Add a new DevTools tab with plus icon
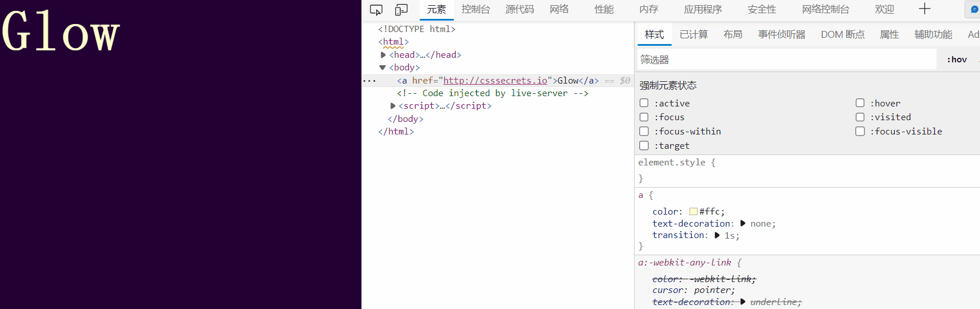The width and height of the screenshot is (980, 309). pyautogui.click(x=925, y=9)
